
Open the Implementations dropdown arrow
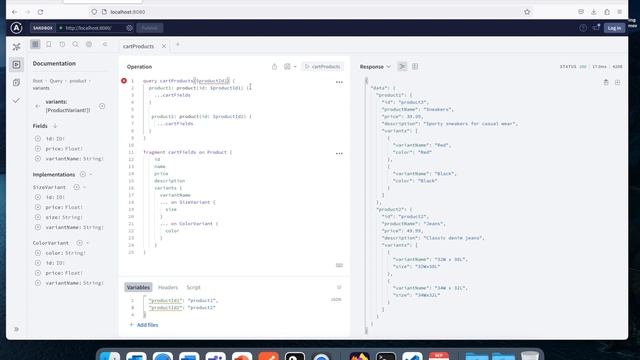[x=91, y=174]
